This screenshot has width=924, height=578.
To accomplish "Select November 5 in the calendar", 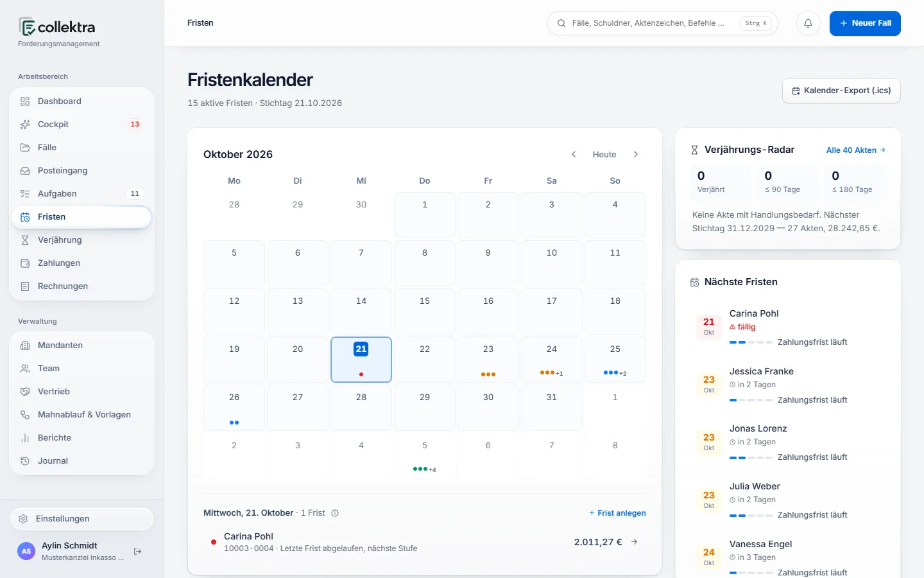I will [425, 456].
